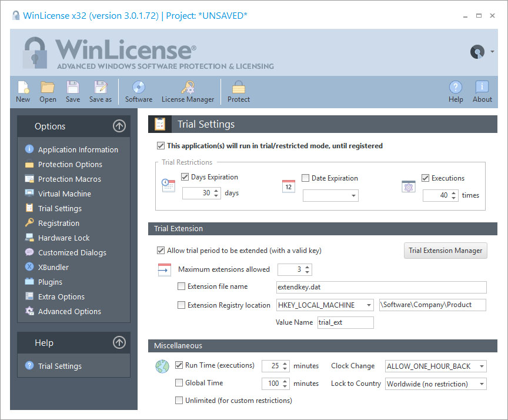
Task: Click the Global Time minutes spinner
Action: pos(285,384)
